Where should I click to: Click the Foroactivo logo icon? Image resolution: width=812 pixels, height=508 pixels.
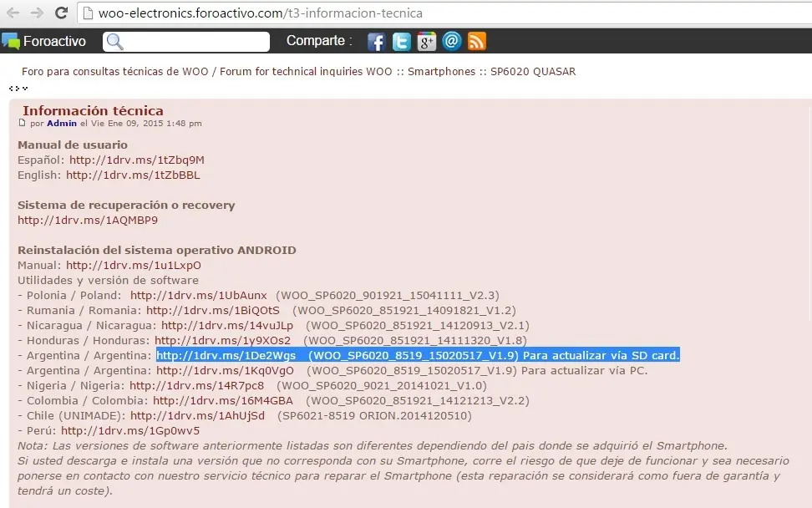pyautogui.click(x=10, y=42)
